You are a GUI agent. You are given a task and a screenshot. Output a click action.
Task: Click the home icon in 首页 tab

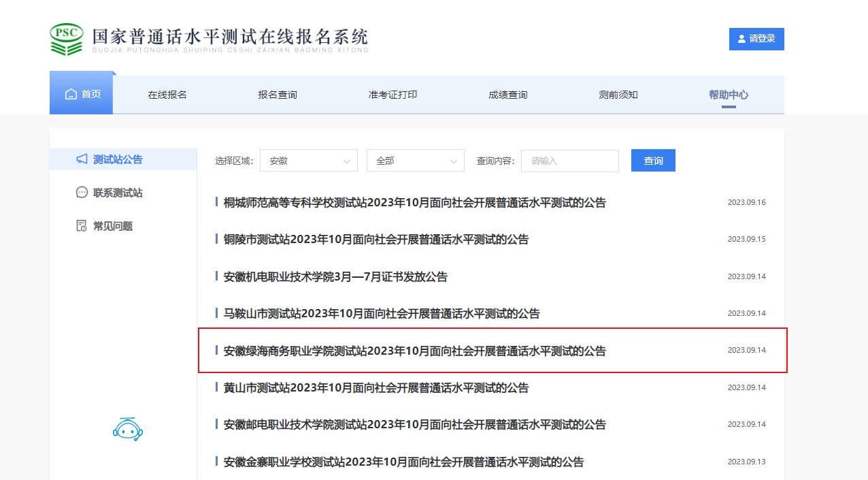pyautogui.click(x=71, y=95)
